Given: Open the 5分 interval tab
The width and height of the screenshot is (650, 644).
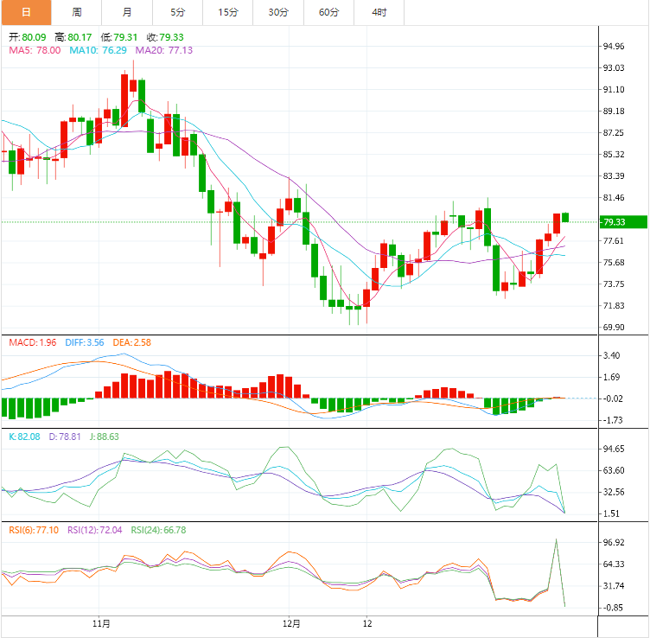Looking at the screenshot, I should pyautogui.click(x=178, y=12).
